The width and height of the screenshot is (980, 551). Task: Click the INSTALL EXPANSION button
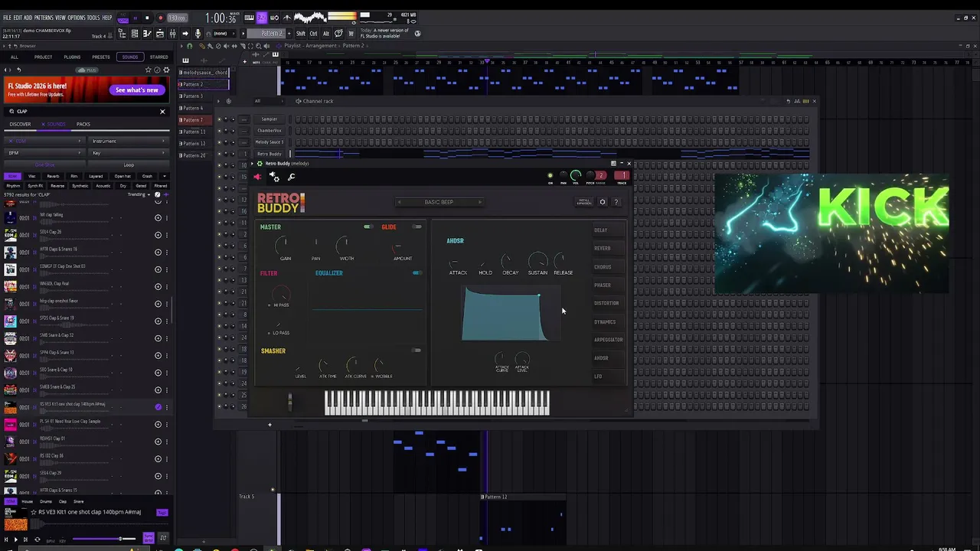[x=584, y=202]
